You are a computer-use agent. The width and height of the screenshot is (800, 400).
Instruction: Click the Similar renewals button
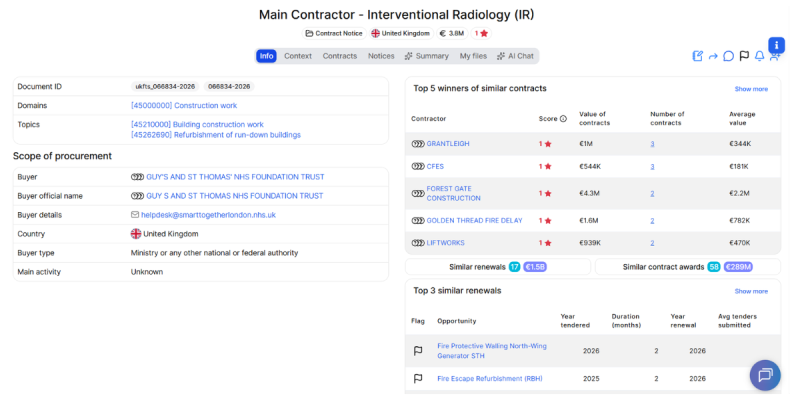coord(498,267)
